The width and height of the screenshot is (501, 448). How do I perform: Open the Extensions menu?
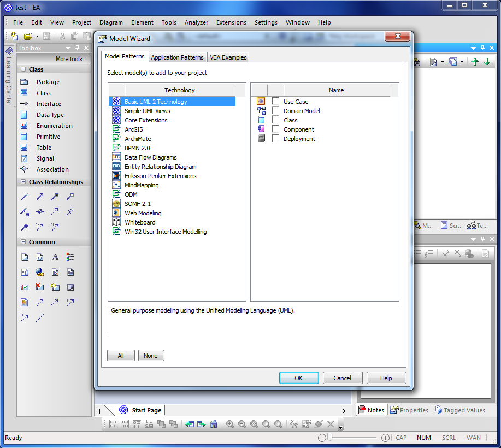click(231, 22)
